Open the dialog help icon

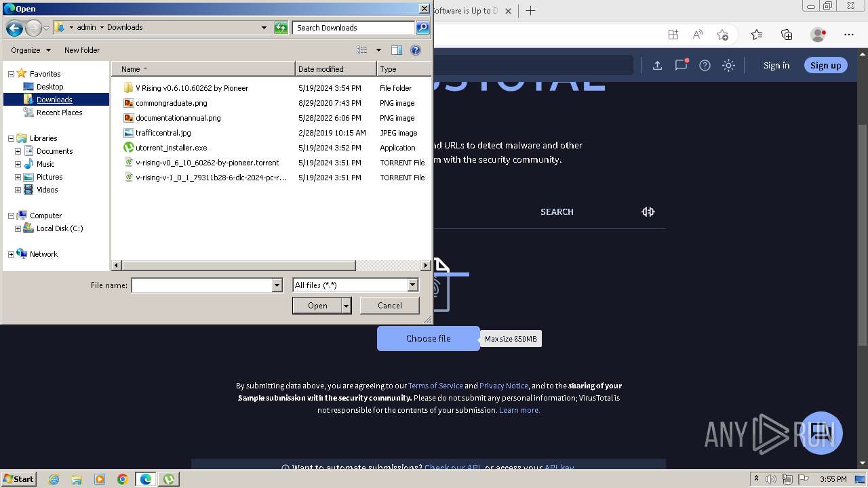coord(416,50)
